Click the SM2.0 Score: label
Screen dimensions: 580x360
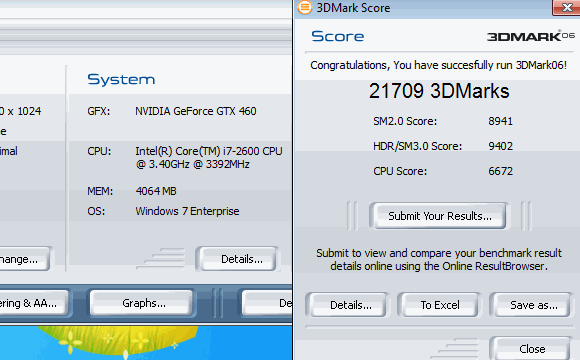405,121
